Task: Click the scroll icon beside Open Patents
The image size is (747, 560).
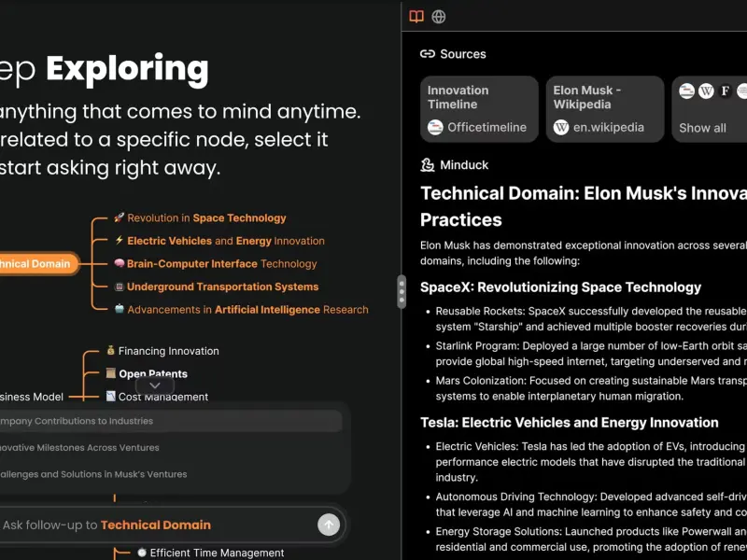Action: coord(110,372)
